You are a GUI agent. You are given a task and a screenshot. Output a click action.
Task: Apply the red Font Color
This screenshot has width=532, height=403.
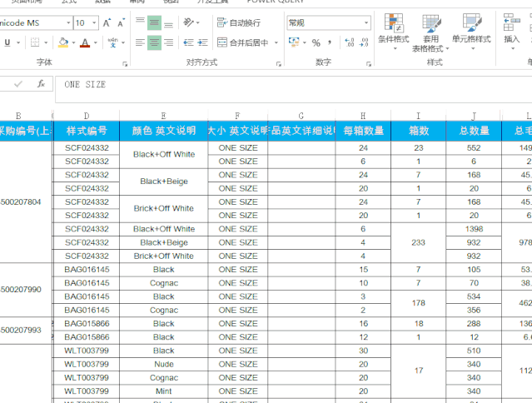pyautogui.click(x=85, y=42)
